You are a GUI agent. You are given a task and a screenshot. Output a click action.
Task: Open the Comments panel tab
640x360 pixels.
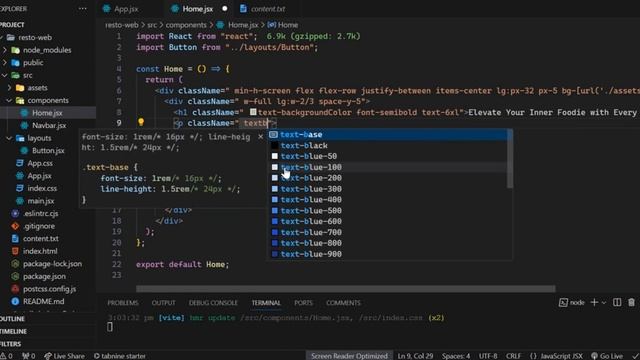click(x=343, y=303)
